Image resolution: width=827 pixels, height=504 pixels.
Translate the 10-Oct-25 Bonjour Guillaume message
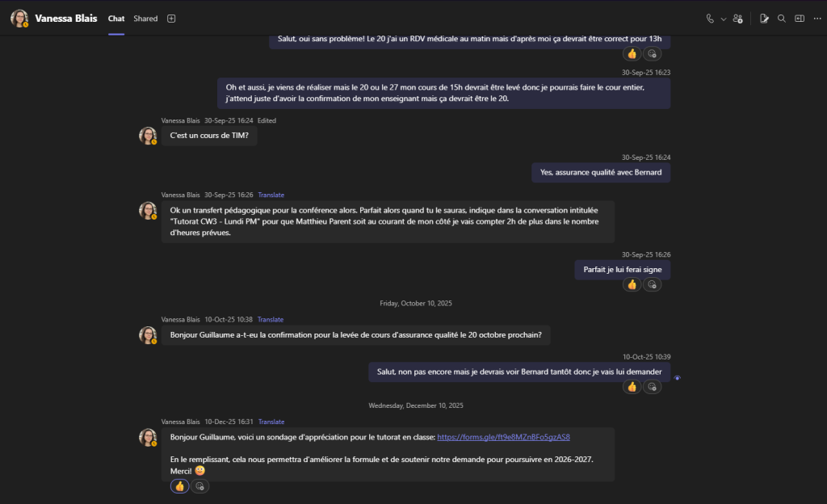271,319
